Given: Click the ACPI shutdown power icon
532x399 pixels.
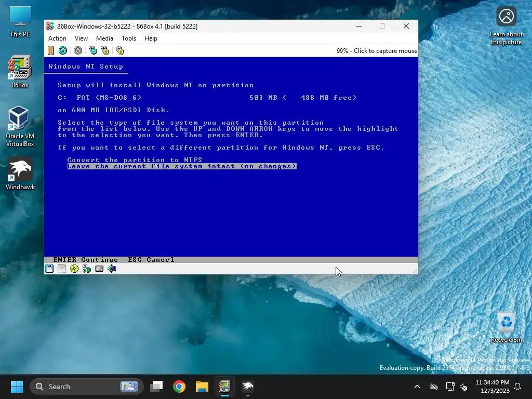Looking at the screenshot, I should [x=78, y=50].
